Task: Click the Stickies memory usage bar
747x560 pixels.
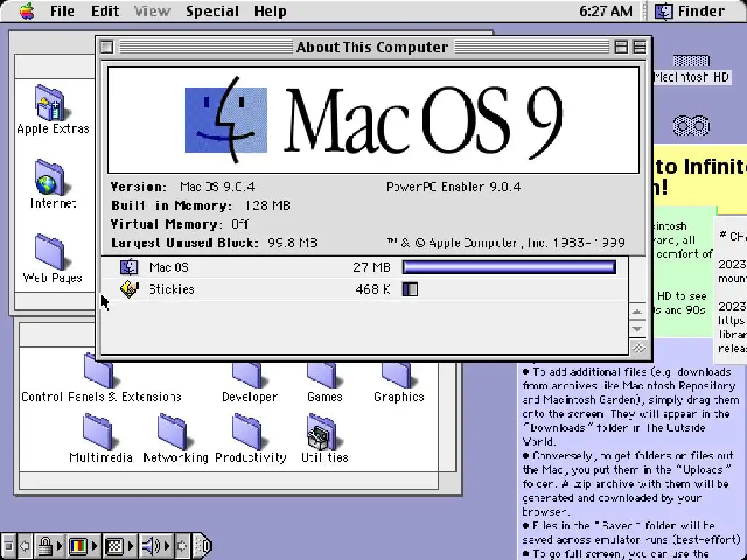Action: 410,289
